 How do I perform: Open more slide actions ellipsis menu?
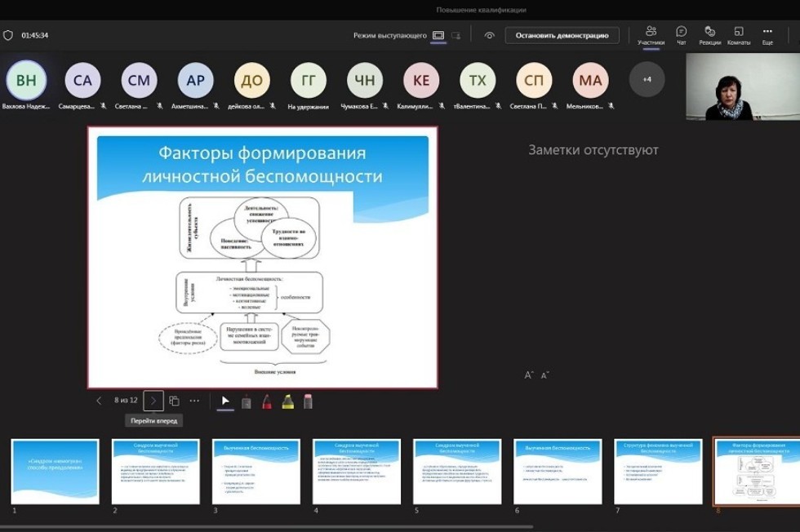pos(194,401)
